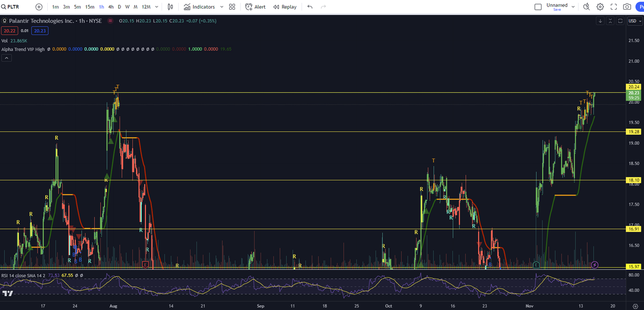The image size is (644, 310).
Task: Open the layout setup square icon
Action: [x=538, y=7]
